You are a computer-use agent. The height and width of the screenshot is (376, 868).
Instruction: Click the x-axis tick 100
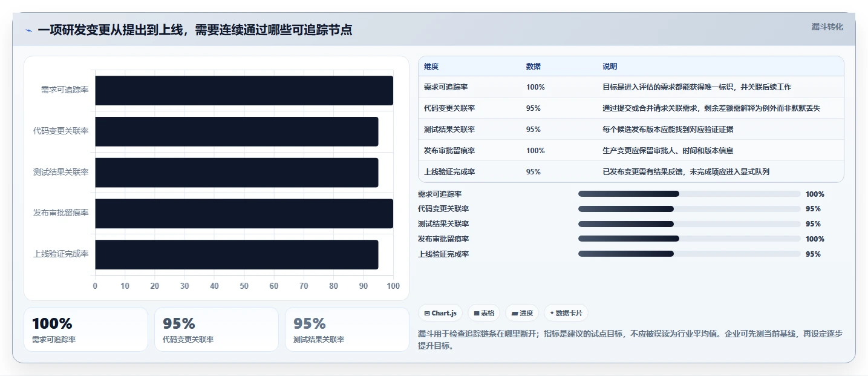(393, 286)
